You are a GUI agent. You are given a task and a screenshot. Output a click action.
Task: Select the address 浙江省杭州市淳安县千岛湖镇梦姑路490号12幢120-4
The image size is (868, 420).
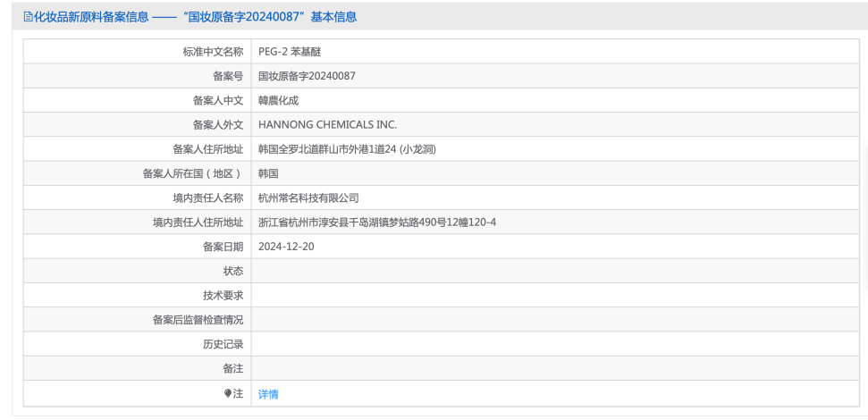pyautogui.click(x=377, y=223)
